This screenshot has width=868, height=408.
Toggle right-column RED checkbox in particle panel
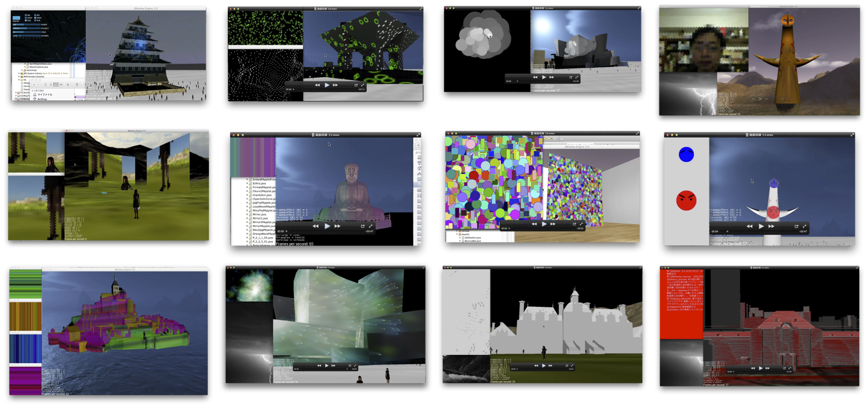(x=35, y=15)
